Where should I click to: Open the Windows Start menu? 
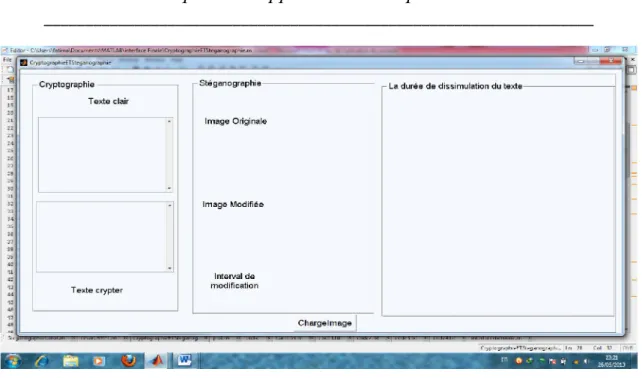coord(13,361)
